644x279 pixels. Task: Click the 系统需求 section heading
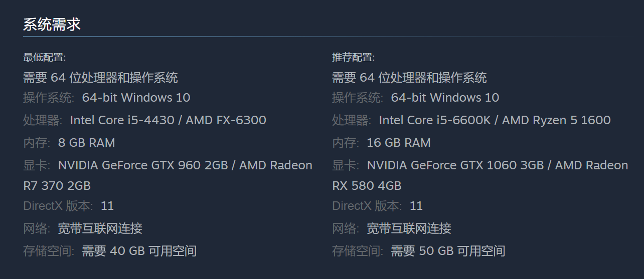tap(52, 24)
